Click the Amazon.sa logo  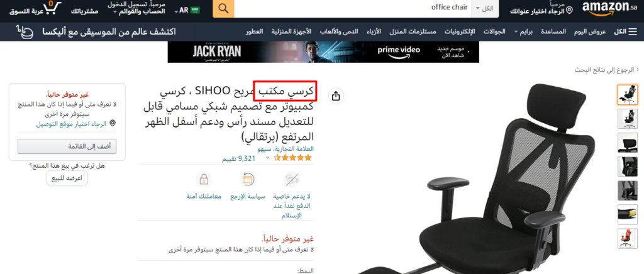(x=609, y=8)
